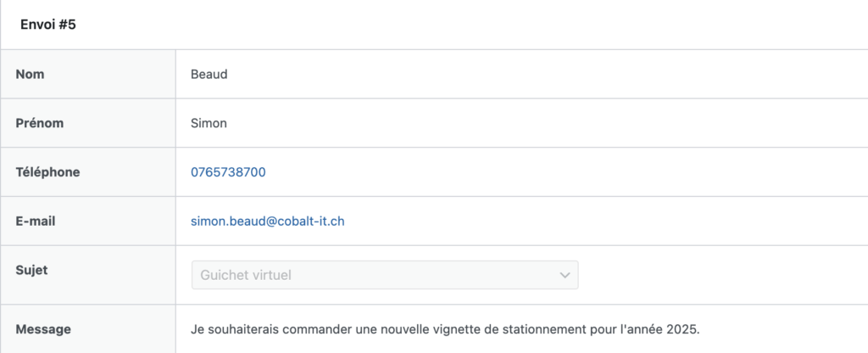Image resolution: width=868 pixels, height=353 pixels.
Task: Click the "Envoi #5" heading
Action: coord(48,25)
